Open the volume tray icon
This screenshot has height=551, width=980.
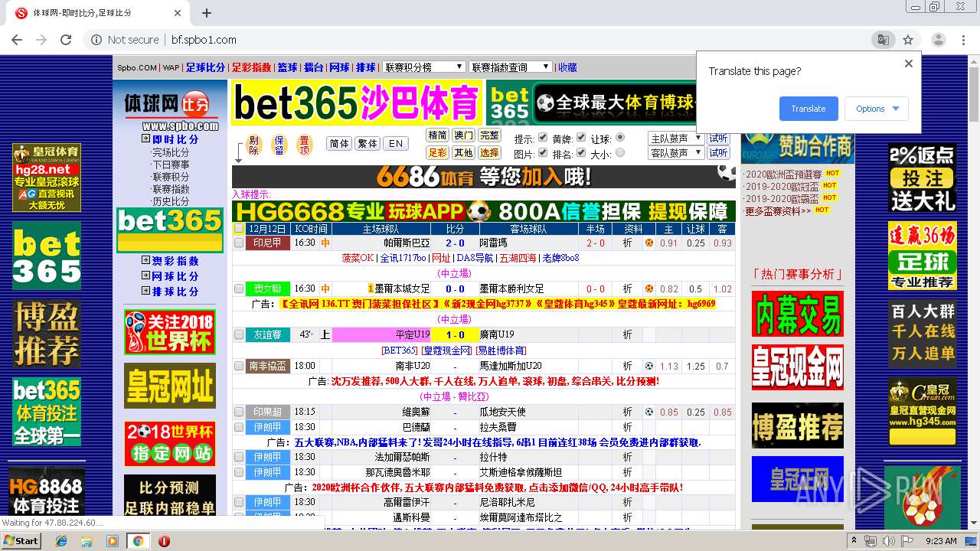(887, 541)
